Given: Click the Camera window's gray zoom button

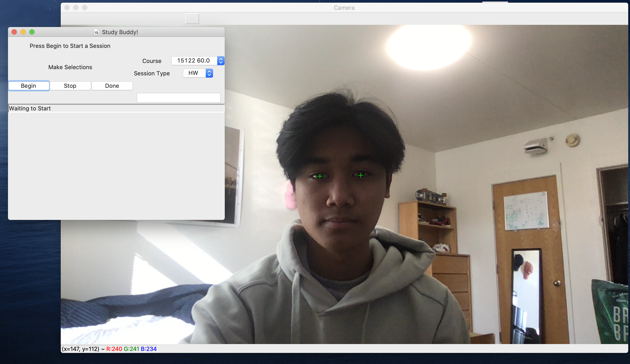Looking at the screenshot, I should coord(85,8).
